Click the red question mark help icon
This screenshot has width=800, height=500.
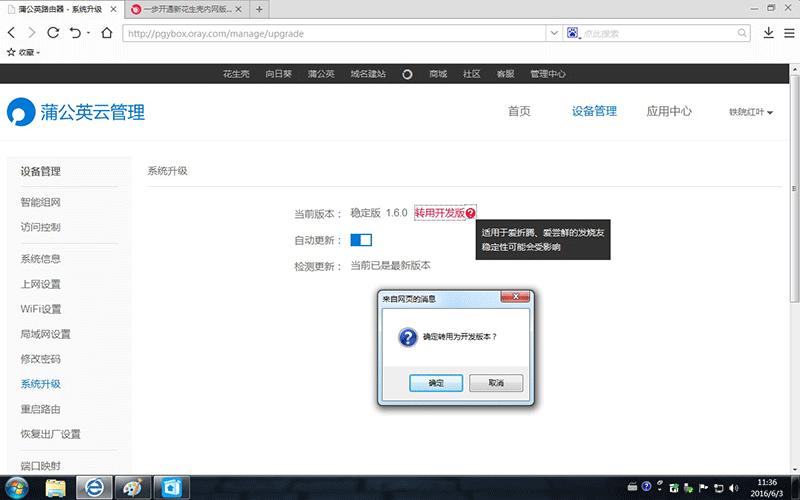[x=470, y=213]
